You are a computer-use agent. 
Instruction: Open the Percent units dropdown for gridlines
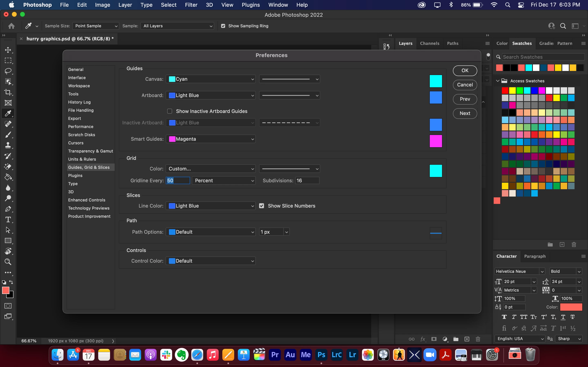click(224, 181)
